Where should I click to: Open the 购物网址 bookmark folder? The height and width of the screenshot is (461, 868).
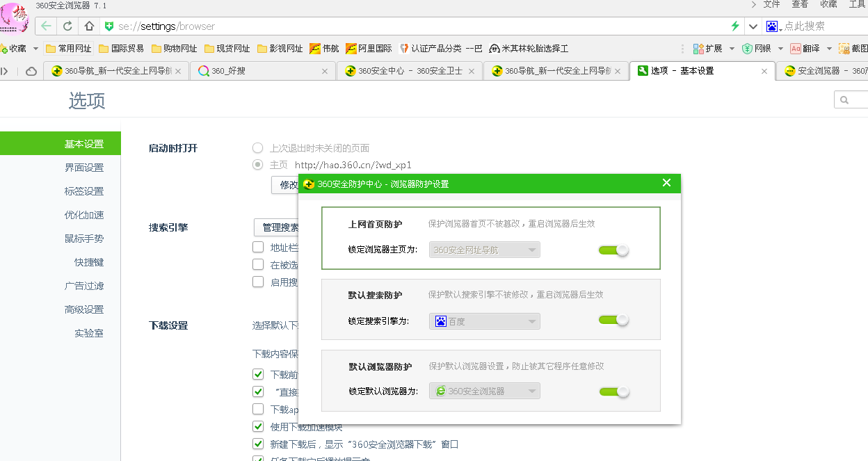tap(175, 49)
